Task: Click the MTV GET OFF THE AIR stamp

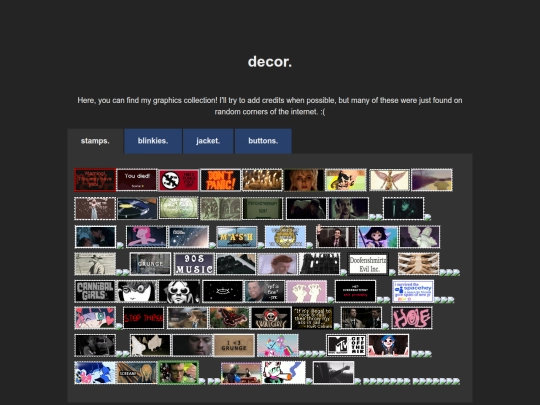Action: [346, 345]
